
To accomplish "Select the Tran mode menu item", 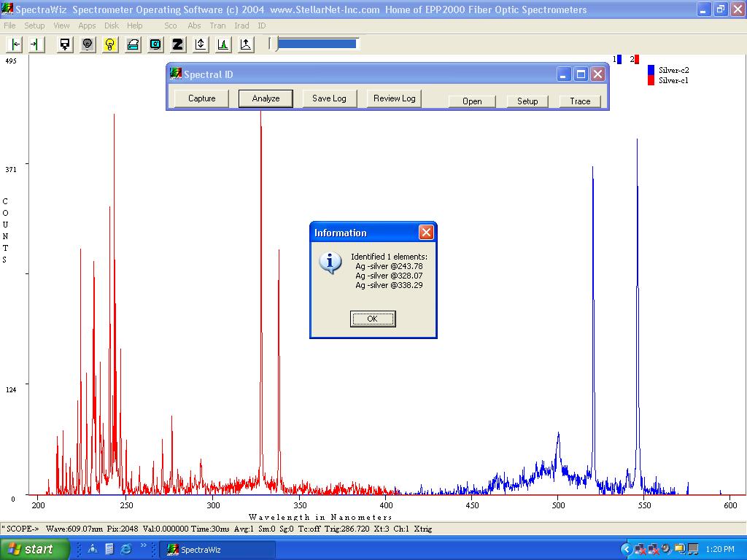I will pyautogui.click(x=217, y=26).
